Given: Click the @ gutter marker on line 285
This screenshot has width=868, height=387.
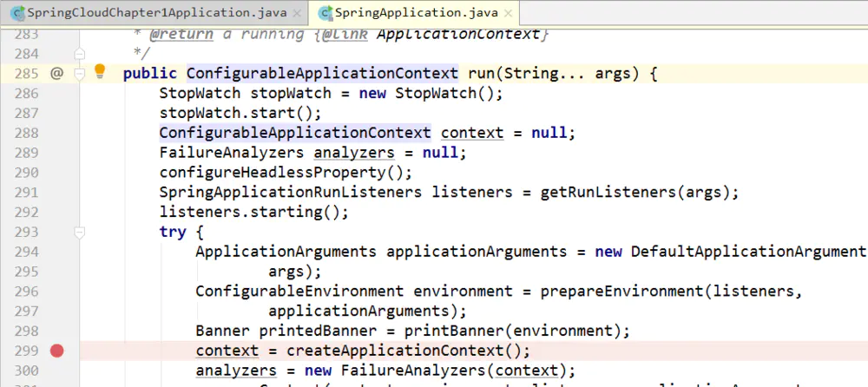Looking at the screenshot, I should pyautogui.click(x=56, y=73).
